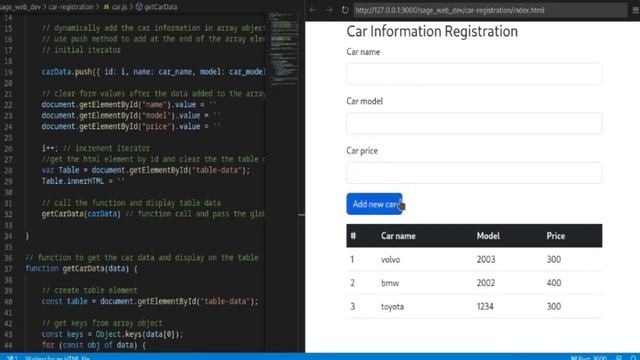Screen dimensions: 640x360
Task: Click the JS file icon in breadcrumb
Action: tap(106, 7)
